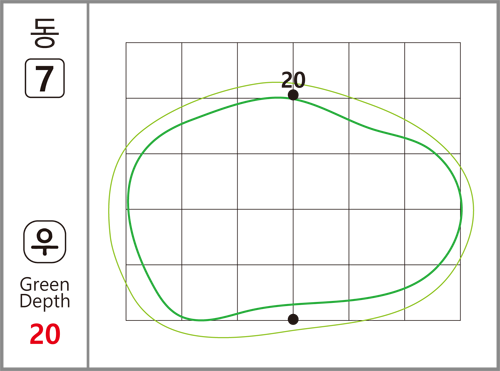Click the light green outer contour far-right edge
The height and width of the screenshot is (371, 500).
[474, 207]
